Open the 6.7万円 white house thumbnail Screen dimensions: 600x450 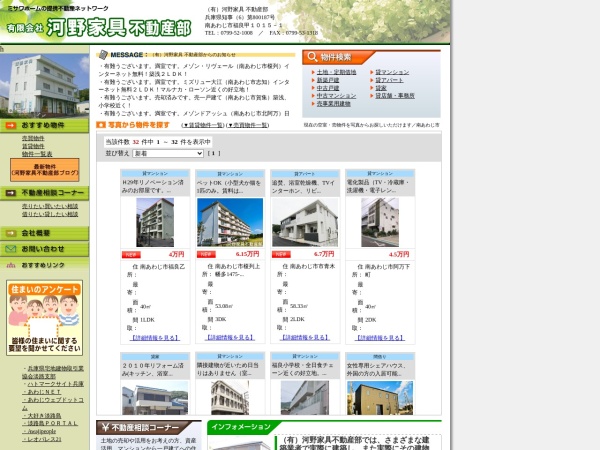pos(305,222)
